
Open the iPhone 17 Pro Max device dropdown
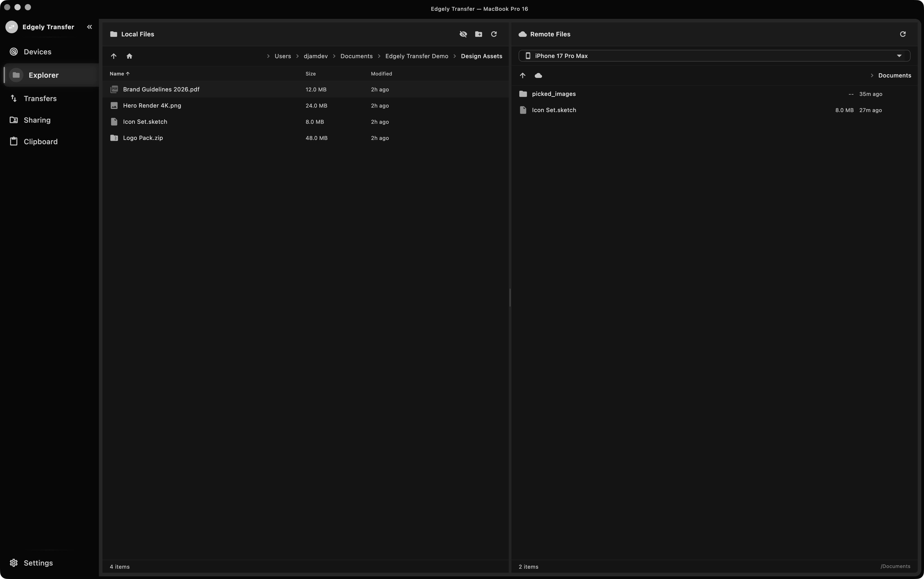coord(714,56)
